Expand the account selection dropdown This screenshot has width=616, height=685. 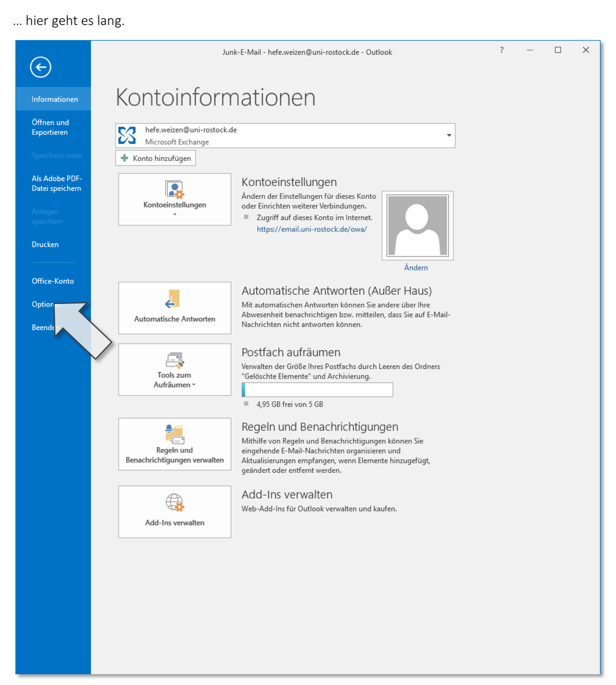tap(449, 135)
